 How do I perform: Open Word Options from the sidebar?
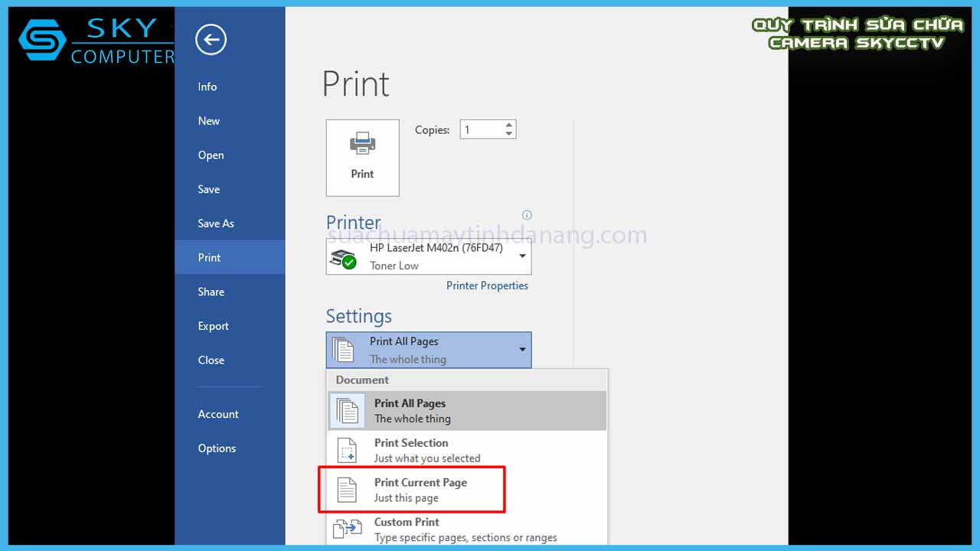coord(217,448)
